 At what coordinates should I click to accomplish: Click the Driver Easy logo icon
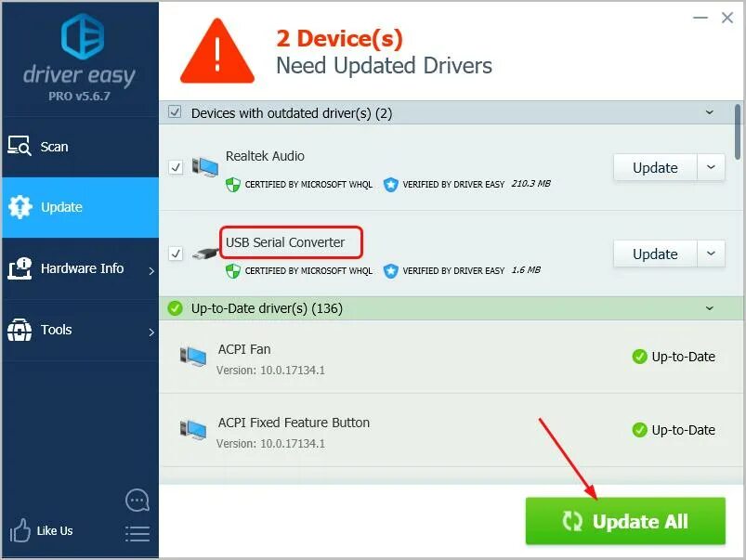(x=83, y=36)
